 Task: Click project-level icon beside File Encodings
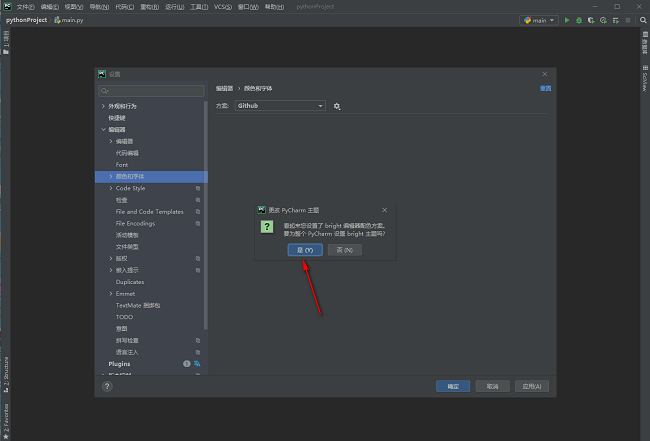(198, 223)
